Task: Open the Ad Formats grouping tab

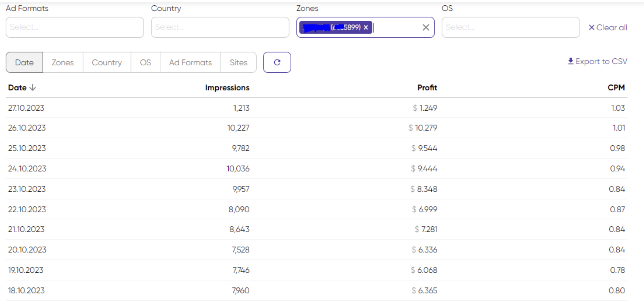Action: (190, 62)
